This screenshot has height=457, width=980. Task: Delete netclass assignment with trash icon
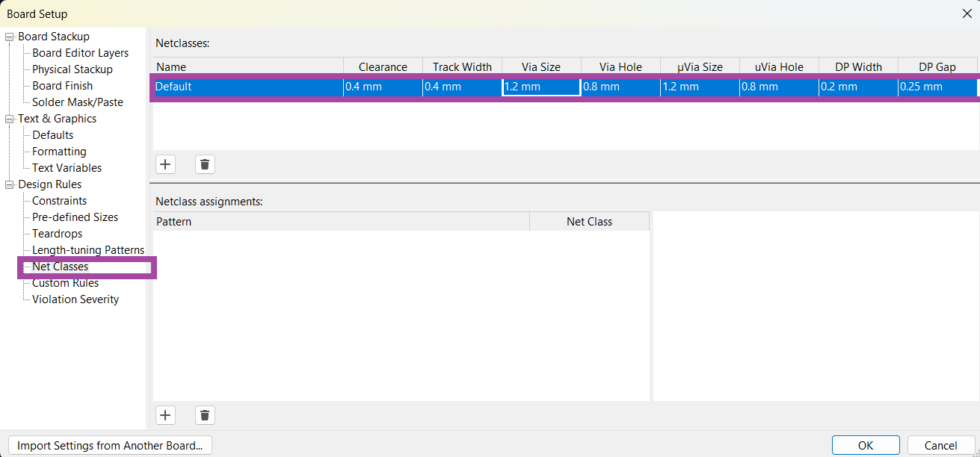tap(205, 415)
